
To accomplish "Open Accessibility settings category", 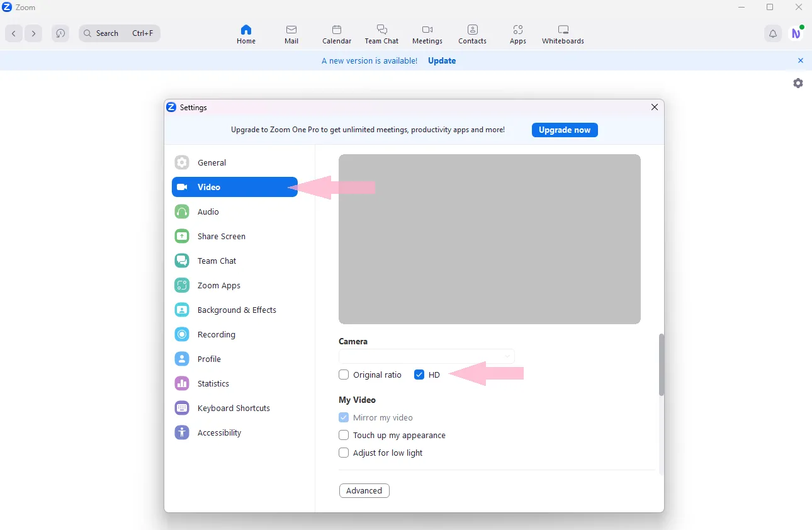I will 235,432.
